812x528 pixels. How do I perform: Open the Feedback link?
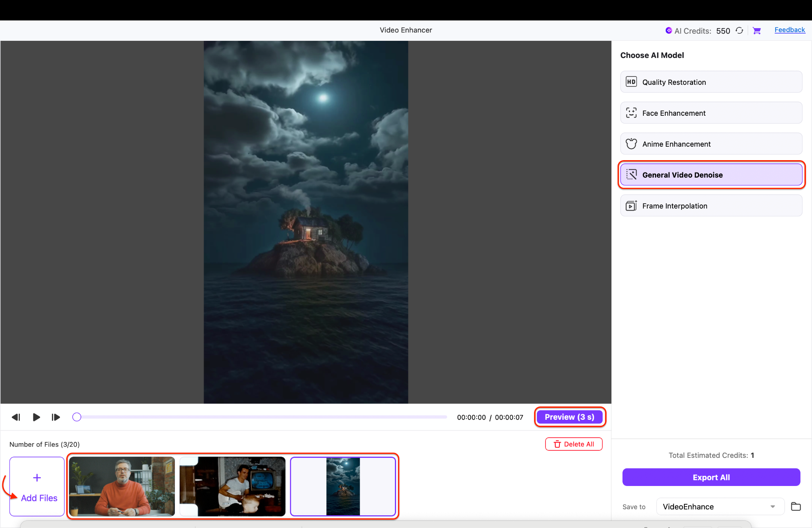point(789,30)
